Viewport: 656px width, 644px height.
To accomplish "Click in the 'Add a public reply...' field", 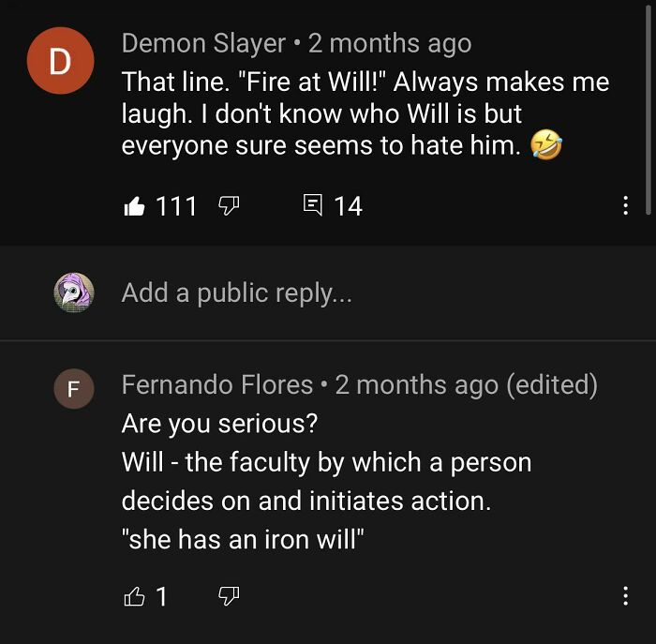I will coord(237,292).
